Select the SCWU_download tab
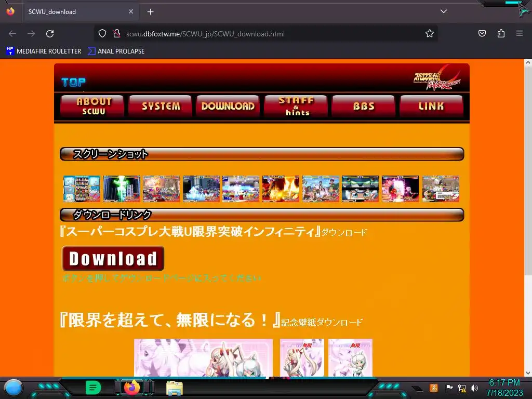 click(81, 12)
